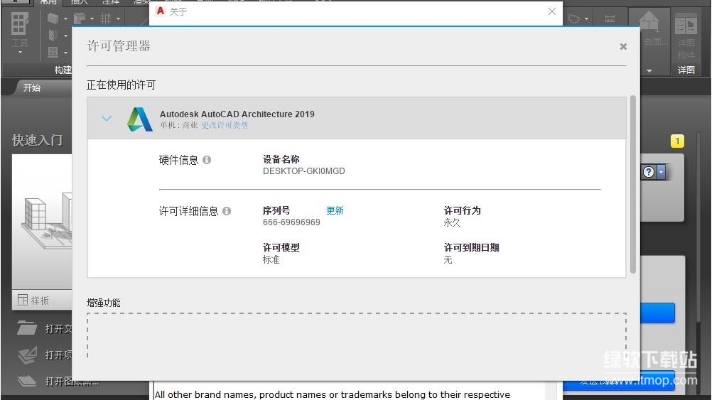Click the roof slab icon with dropdown
The height and width of the screenshot is (400, 712).
coord(80,19)
